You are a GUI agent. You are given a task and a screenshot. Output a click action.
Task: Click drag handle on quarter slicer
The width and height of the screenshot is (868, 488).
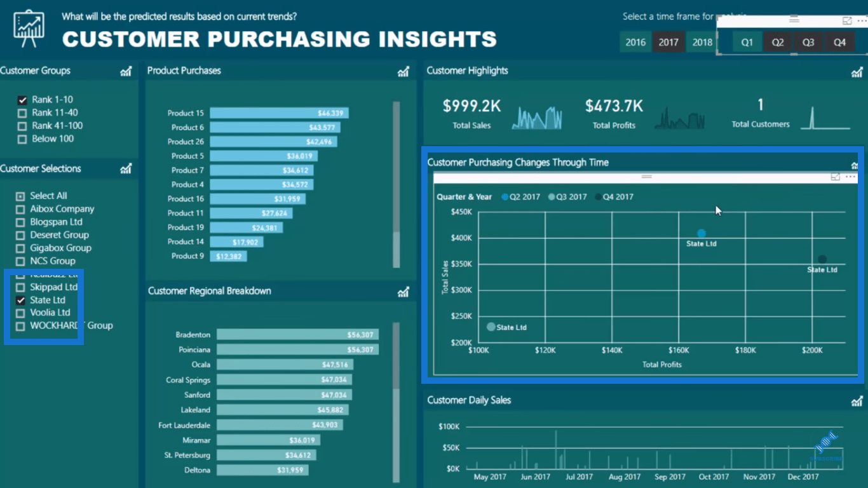794,20
